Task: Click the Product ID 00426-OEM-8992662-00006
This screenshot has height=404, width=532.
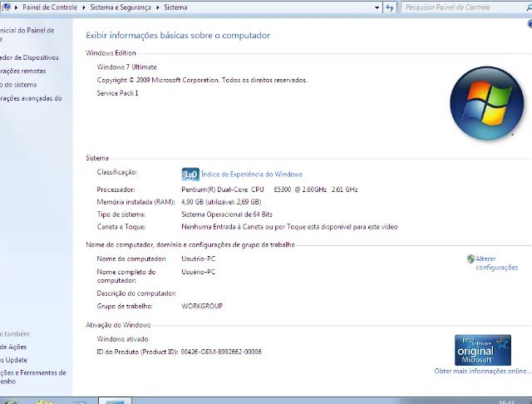Action: [221, 352]
